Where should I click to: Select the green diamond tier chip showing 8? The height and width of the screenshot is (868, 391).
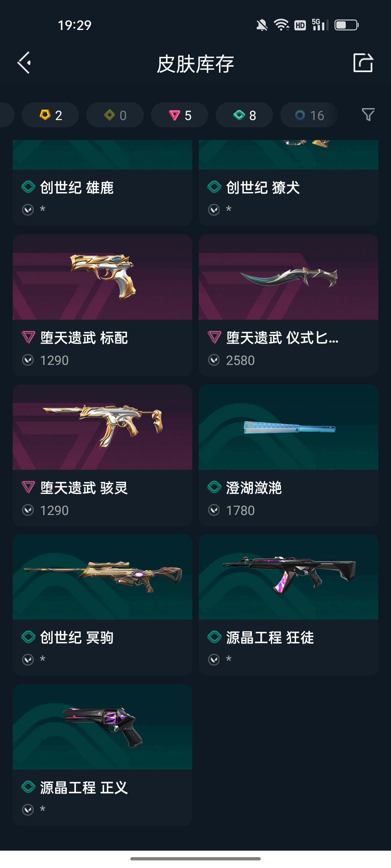[244, 115]
